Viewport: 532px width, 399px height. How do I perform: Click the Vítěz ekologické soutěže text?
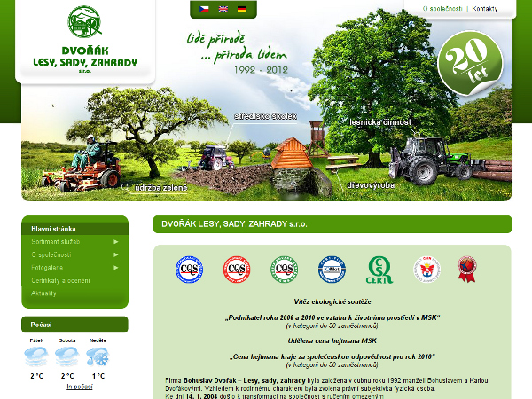[x=332, y=301]
